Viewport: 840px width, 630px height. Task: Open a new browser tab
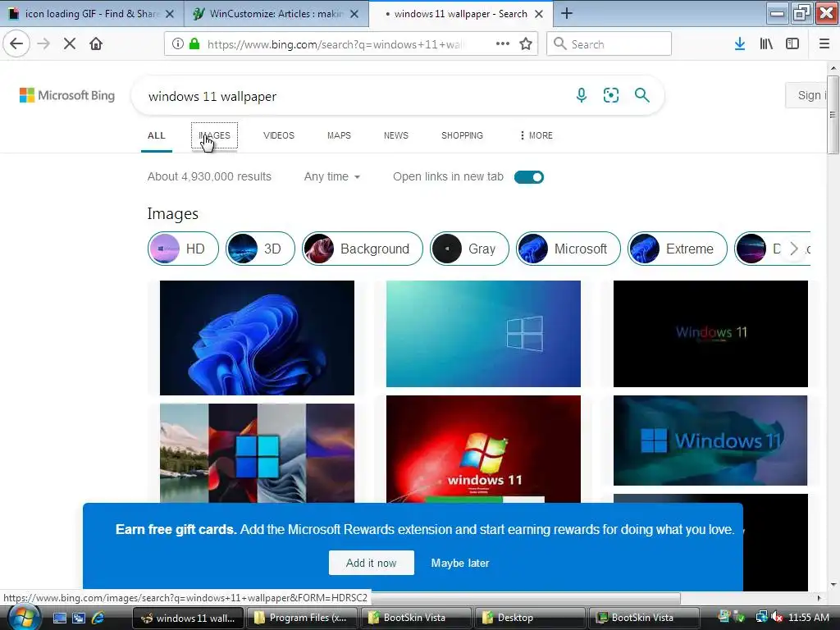coord(566,13)
